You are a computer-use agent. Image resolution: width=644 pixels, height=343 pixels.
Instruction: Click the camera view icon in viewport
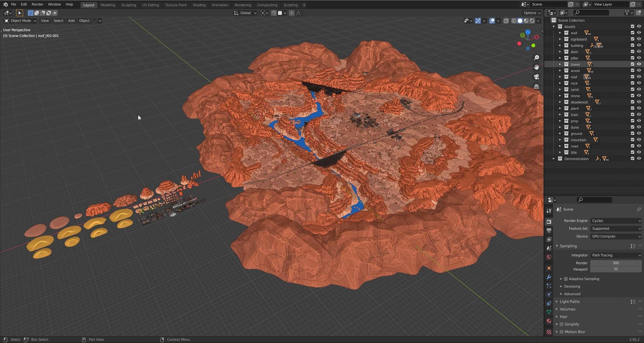click(536, 77)
